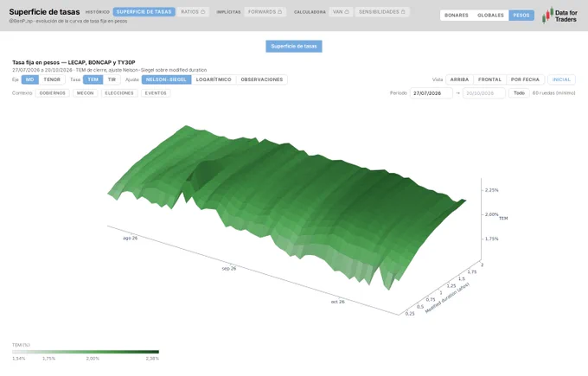Open the Histórico tab
Viewport: 588px width, 376px height.
coord(98,12)
